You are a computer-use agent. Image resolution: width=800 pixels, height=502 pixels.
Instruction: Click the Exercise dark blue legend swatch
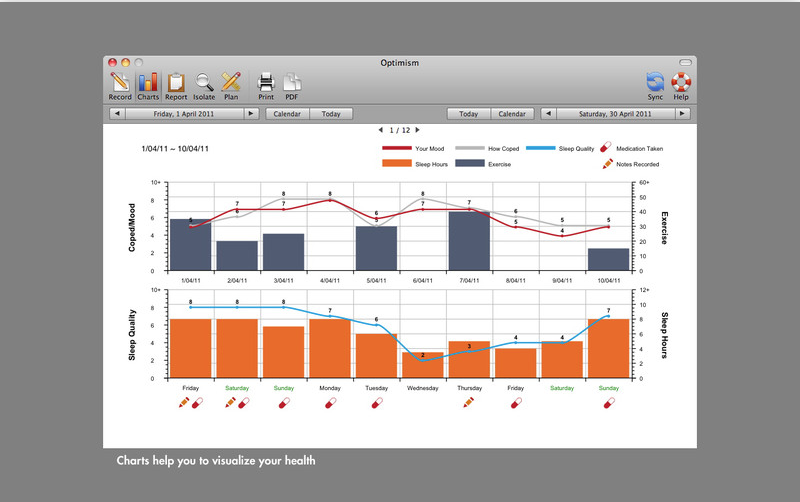coord(469,163)
